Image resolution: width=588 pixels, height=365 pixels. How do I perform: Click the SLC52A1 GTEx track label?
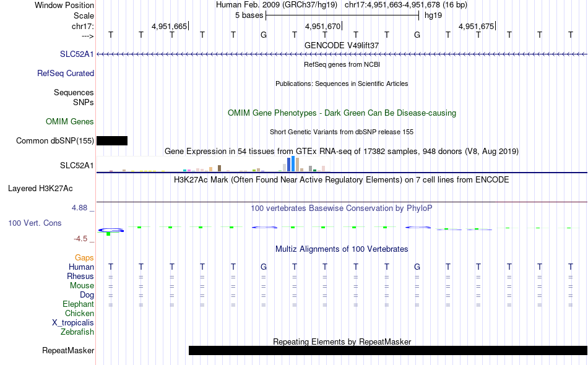77,165
